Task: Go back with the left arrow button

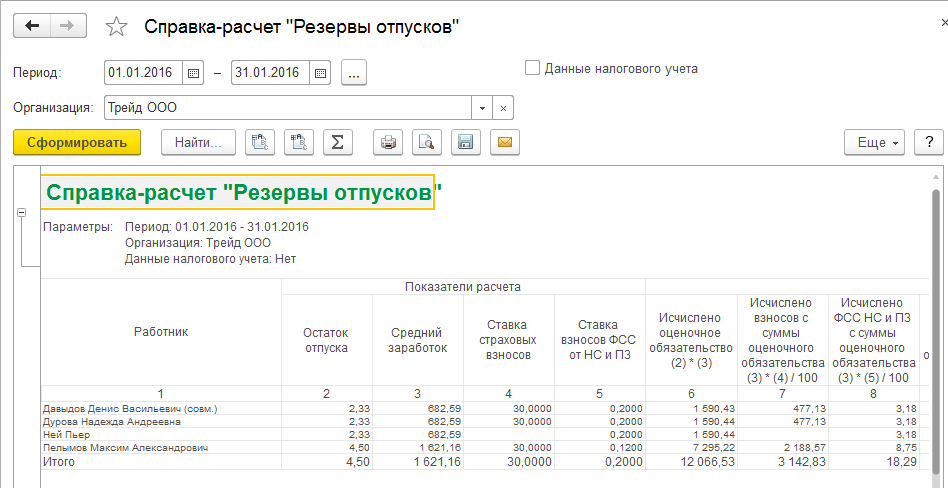Action: point(31,26)
